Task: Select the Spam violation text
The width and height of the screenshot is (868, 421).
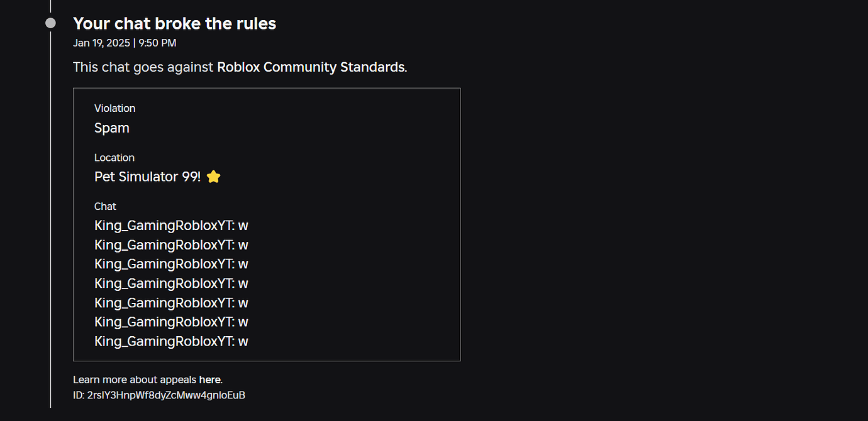Action: 112,128
